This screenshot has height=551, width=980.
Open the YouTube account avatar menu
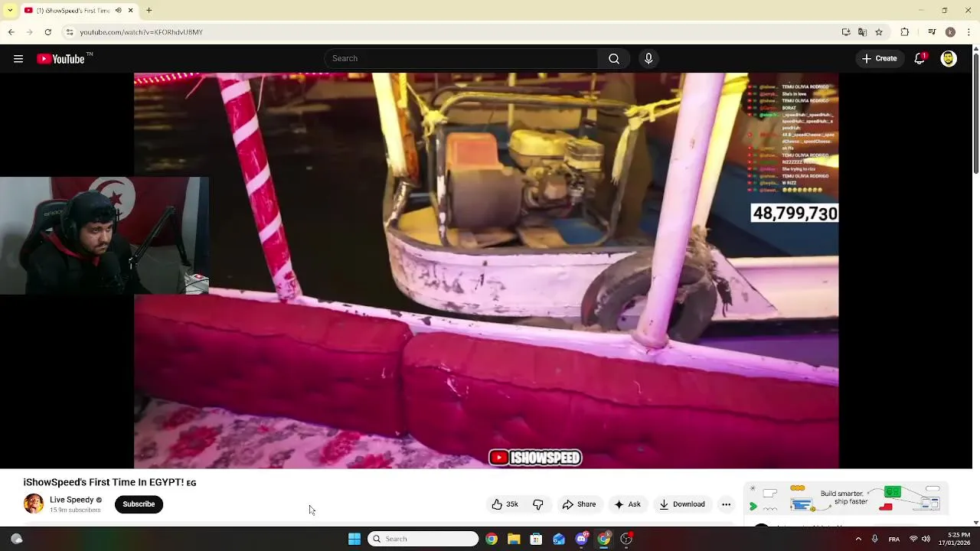tap(949, 59)
